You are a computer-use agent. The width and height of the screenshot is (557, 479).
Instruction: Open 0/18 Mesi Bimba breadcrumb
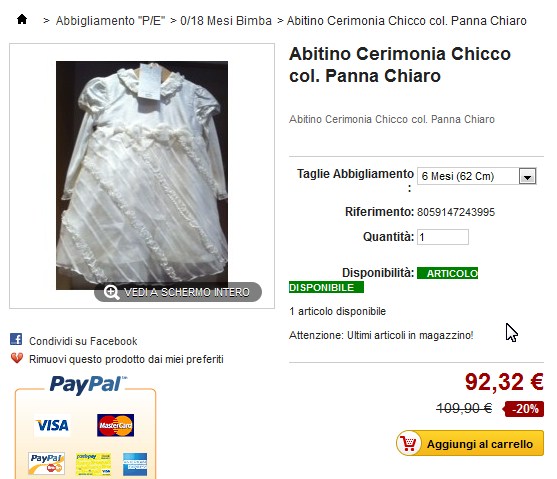pos(226,21)
